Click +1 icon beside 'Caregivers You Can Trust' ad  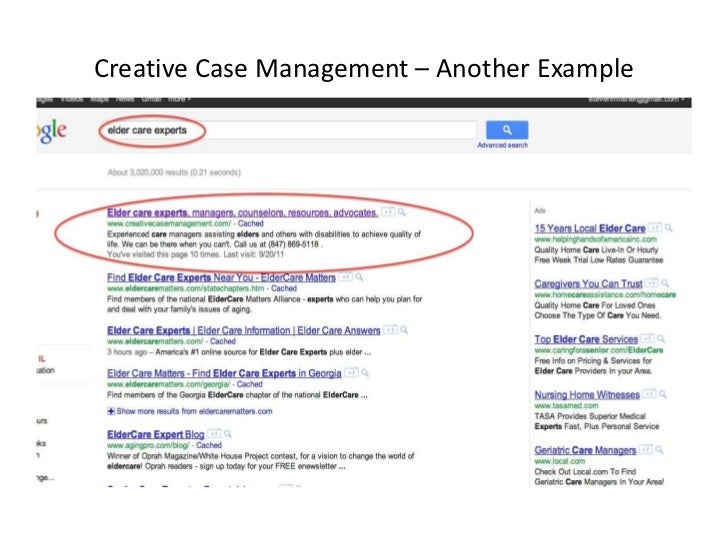tap(652, 283)
